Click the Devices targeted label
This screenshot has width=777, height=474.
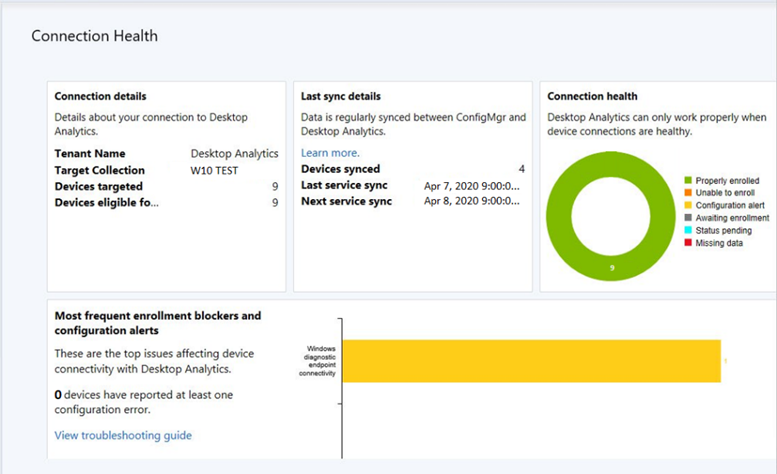(x=99, y=187)
